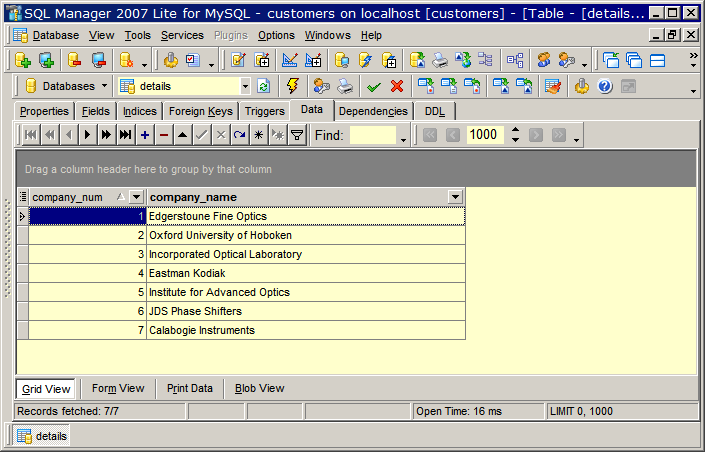Open the users manager icon in main toolbar
This screenshot has width=705, height=452.
pos(544,60)
